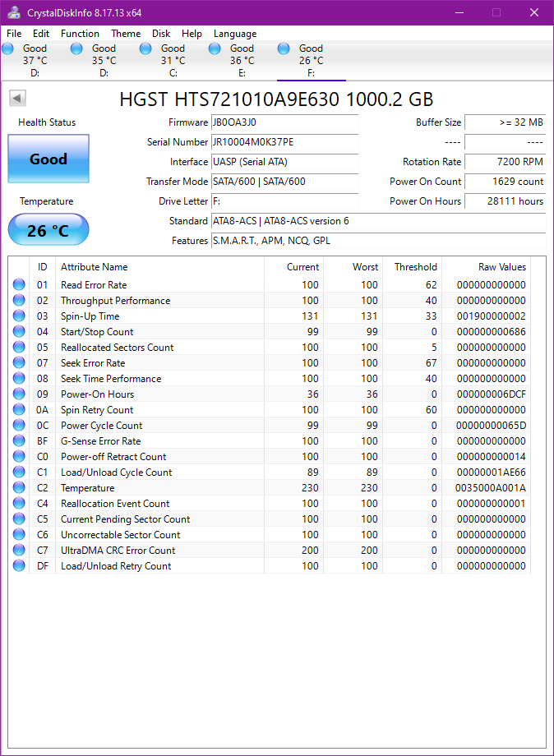
Task: Select the 37 °C D: disk tab
Action: tap(35, 60)
